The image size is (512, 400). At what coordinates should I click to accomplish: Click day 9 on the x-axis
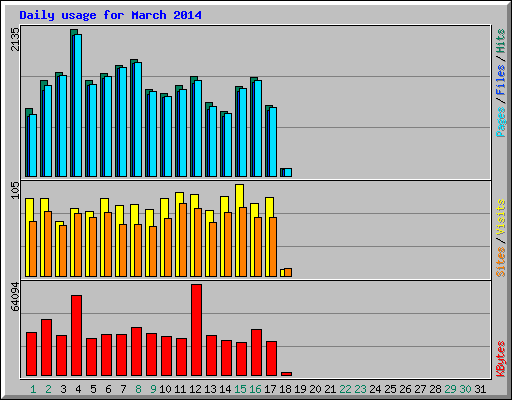(x=153, y=389)
